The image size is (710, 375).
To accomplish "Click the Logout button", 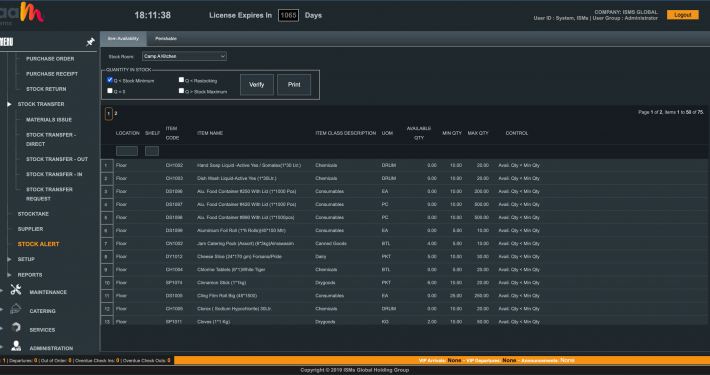I will click(x=682, y=15).
